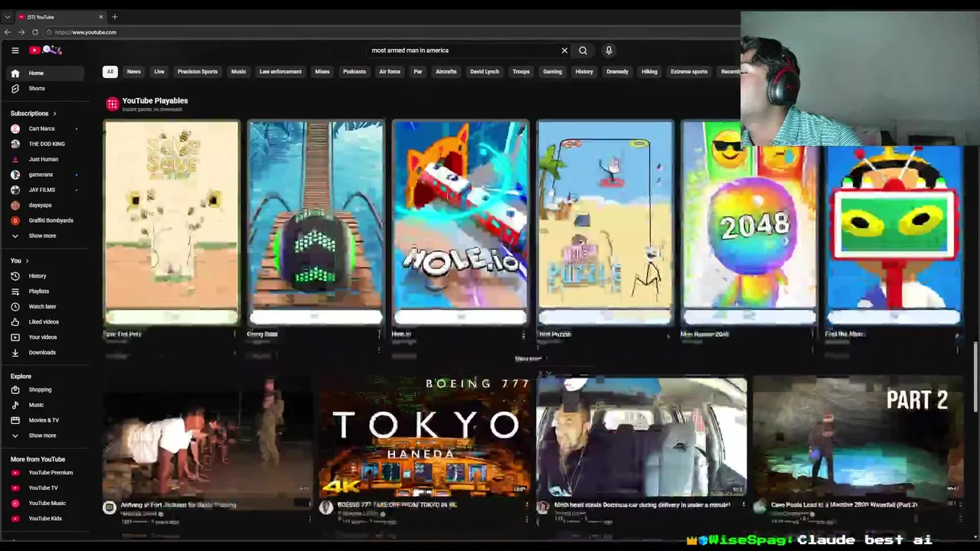Screen dimensions: 980x551
Task: Expand the You section chevron
Action: 28,261
